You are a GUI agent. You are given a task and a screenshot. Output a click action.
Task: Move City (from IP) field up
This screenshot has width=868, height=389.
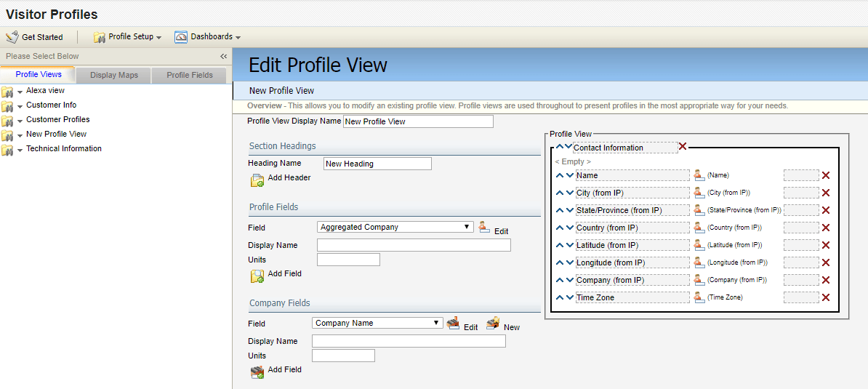(560, 193)
